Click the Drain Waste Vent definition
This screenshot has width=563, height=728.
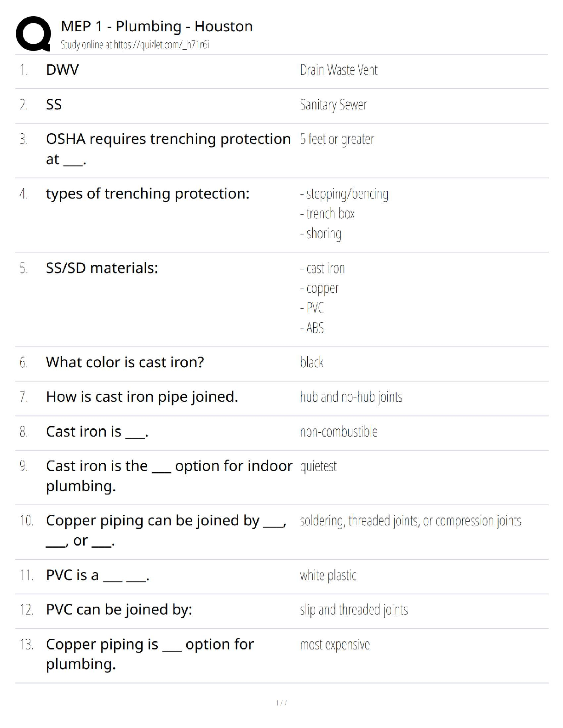coord(339,70)
